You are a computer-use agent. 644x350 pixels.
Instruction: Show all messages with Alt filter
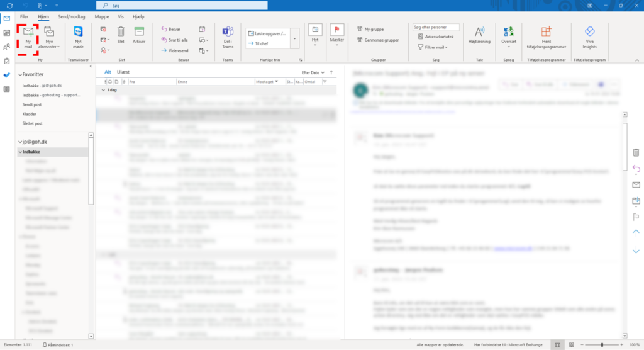108,72
